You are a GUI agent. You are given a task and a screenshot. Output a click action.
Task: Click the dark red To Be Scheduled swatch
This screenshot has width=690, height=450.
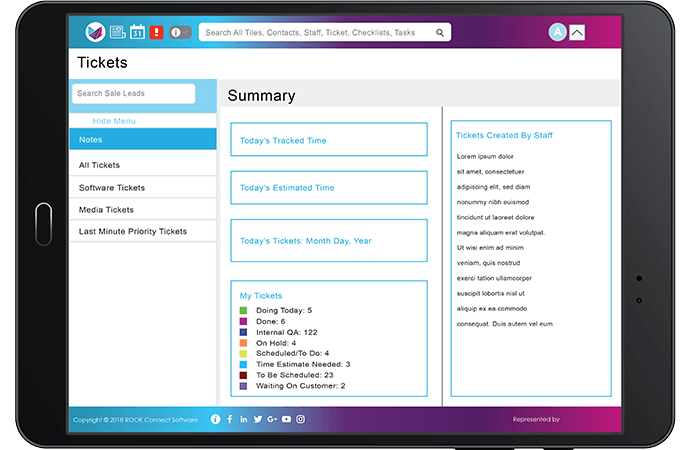[x=243, y=375]
